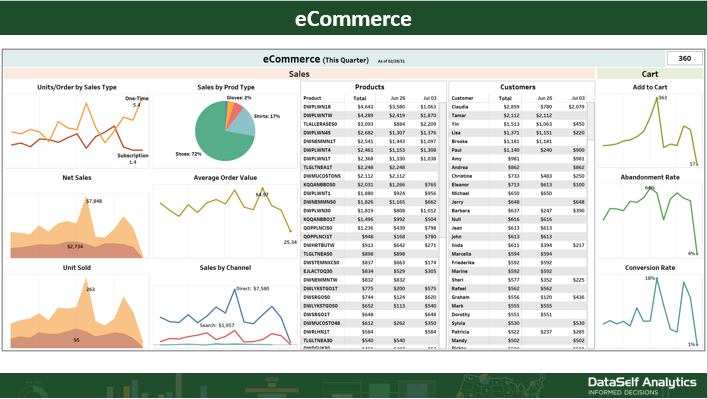Click the Jul 03 header in the Customers table
708x399 pixels.
[x=578, y=98]
